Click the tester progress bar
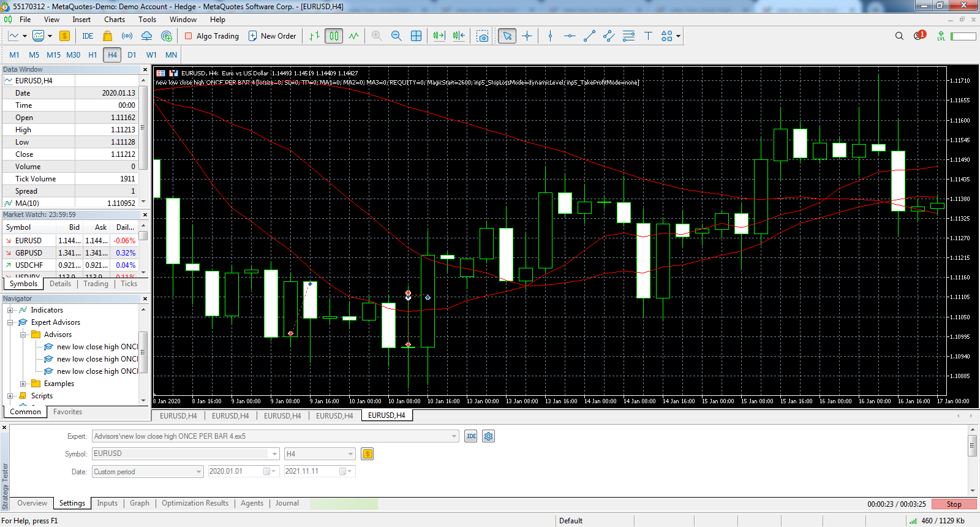This screenshot has height=527, width=980. click(344, 504)
